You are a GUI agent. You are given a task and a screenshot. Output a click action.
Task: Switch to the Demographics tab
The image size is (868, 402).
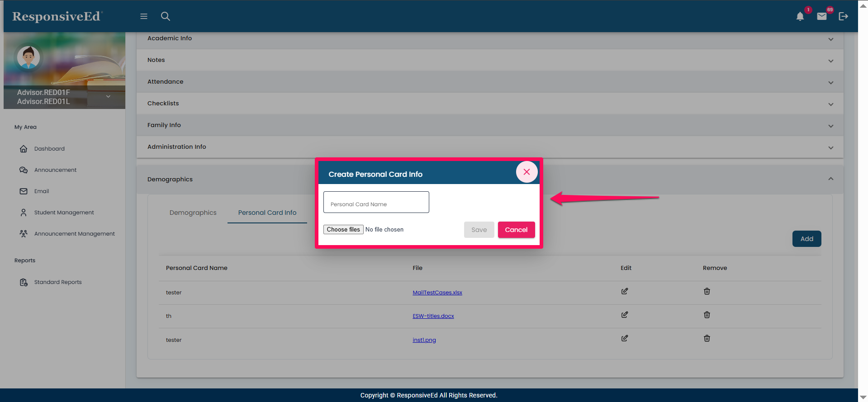click(x=193, y=213)
